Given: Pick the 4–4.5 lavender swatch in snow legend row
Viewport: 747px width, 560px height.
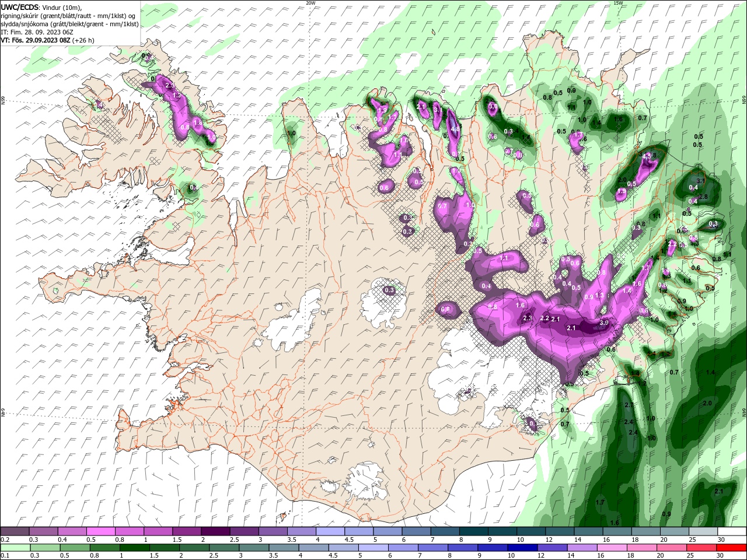Looking at the screenshot, I should pos(330,531).
